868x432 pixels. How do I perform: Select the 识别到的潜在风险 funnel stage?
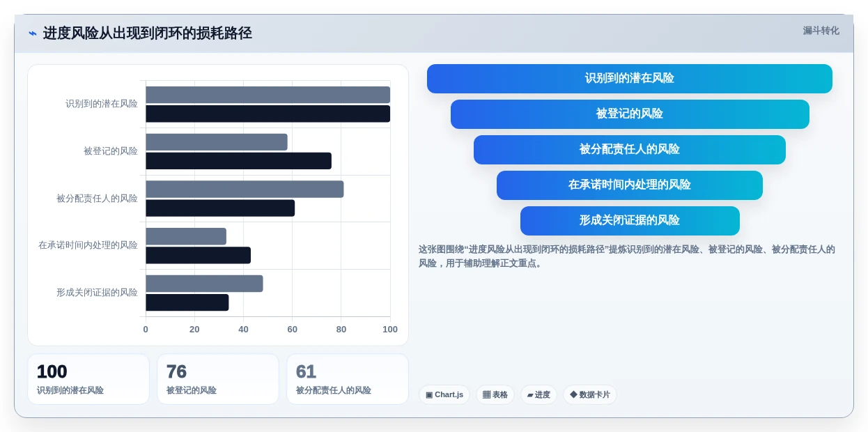coord(629,78)
